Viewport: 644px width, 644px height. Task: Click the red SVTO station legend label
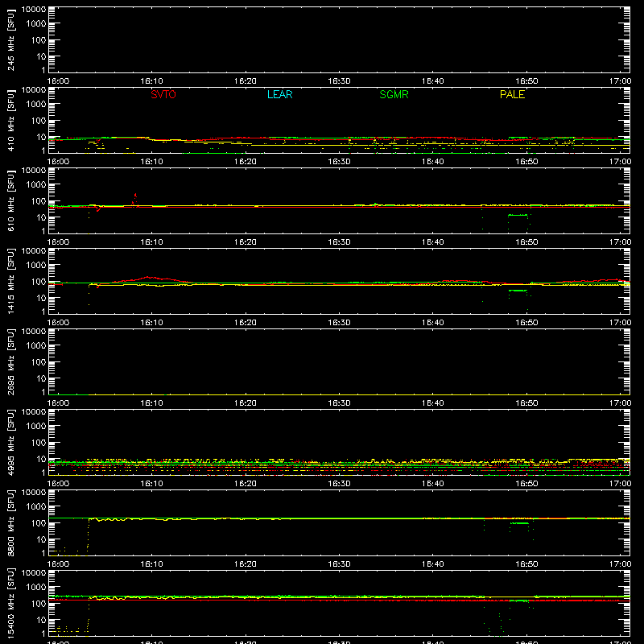(x=163, y=94)
